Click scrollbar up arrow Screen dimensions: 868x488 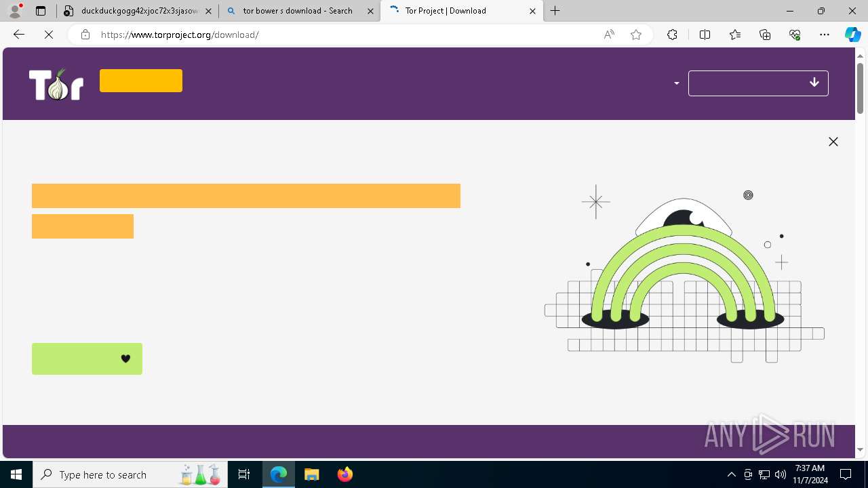point(861,55)
